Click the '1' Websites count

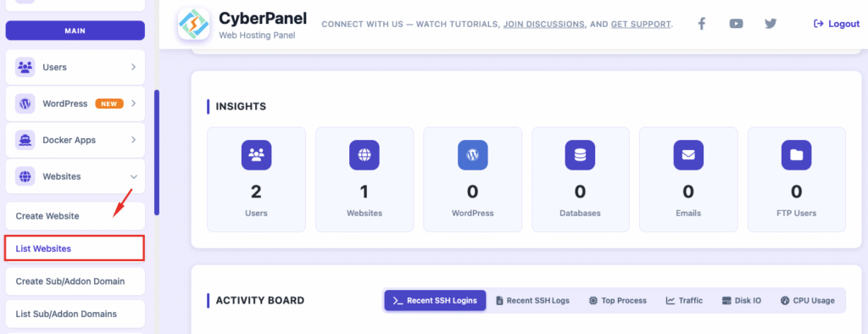[364, 192]
